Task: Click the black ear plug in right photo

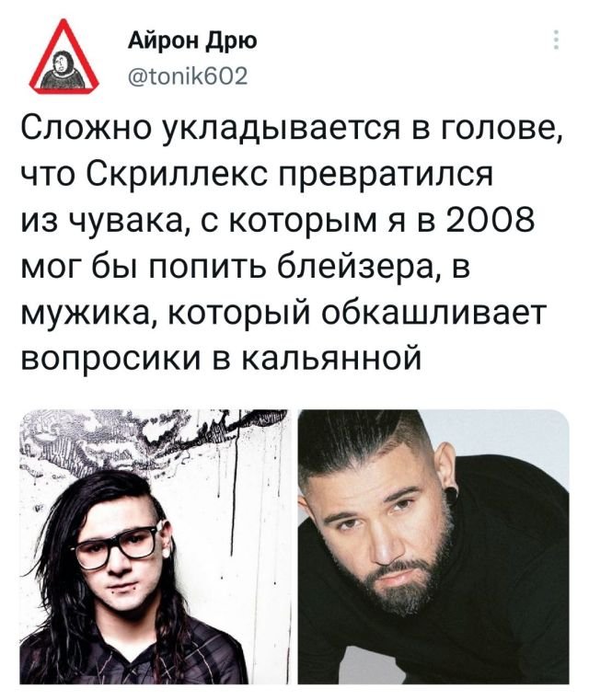Action: pyautogui.click(x=451, y=494)
